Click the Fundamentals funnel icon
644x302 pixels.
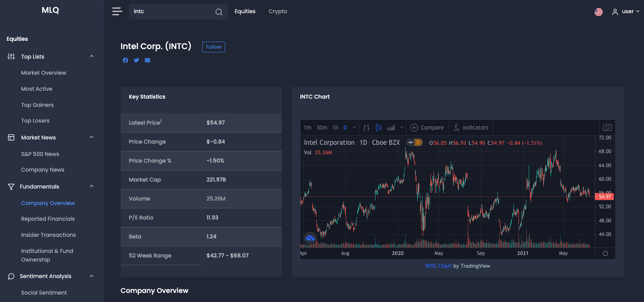pyautogui.click(x=11, y=187)
